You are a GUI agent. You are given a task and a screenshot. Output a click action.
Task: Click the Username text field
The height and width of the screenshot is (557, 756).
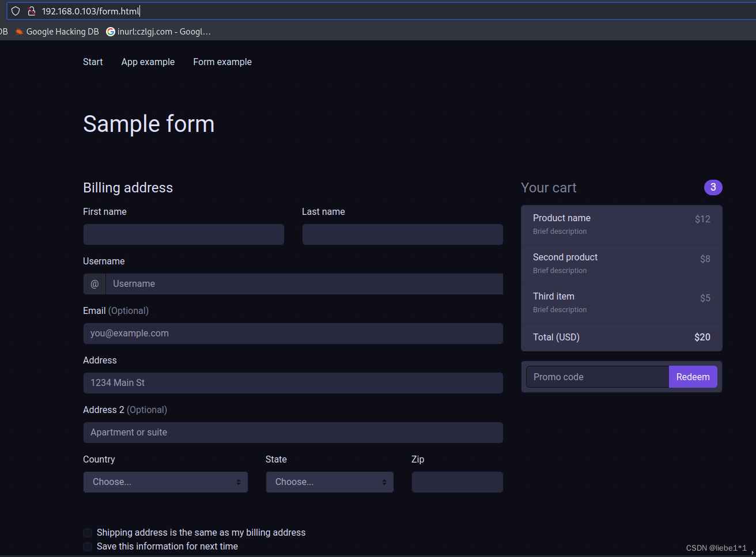pyautogui.click(x=304, y=284)
